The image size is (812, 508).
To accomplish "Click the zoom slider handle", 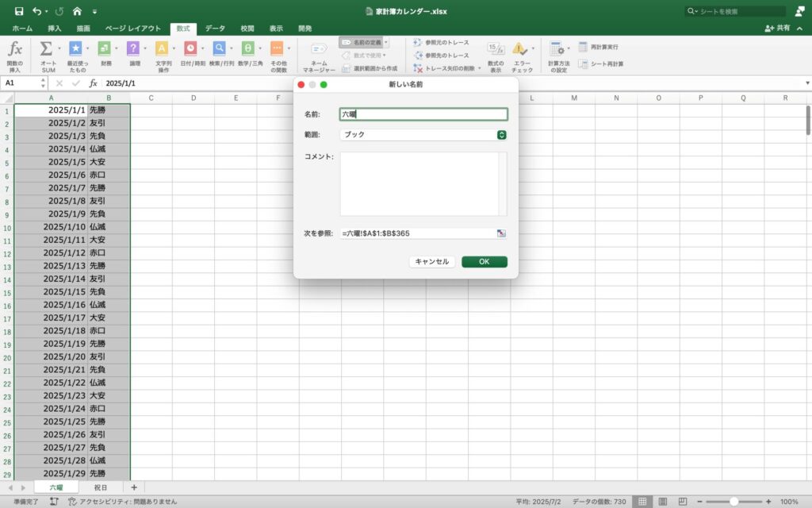I will pyautogui.click(x=733, y=502).
